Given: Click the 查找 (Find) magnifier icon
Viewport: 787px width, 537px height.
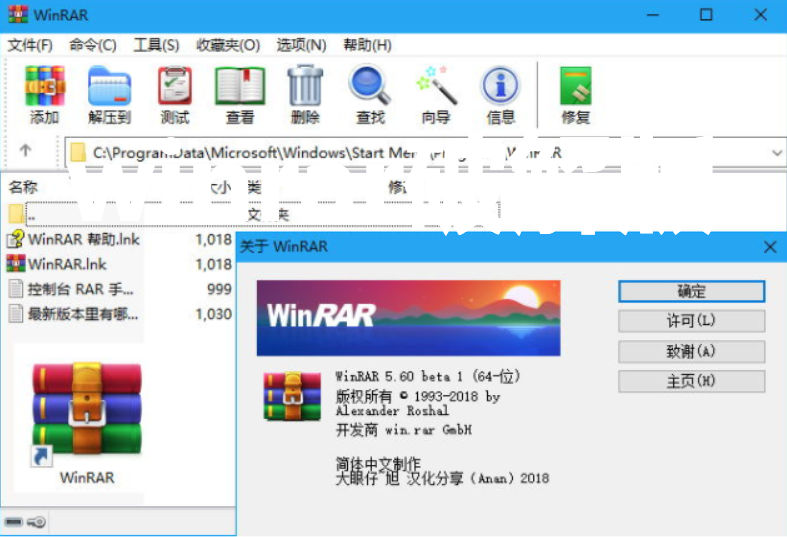Looking at the screenshot, I should pos(370,85).
